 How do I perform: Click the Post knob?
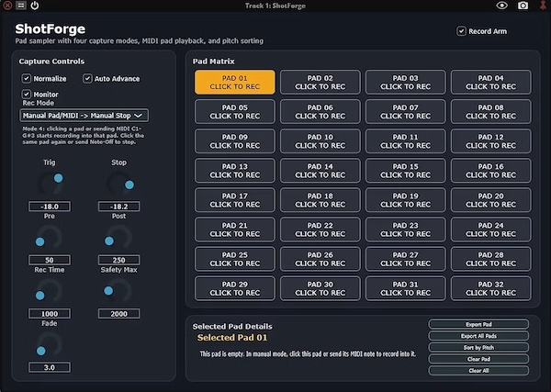pyautogui.click(x=118, y=237)
